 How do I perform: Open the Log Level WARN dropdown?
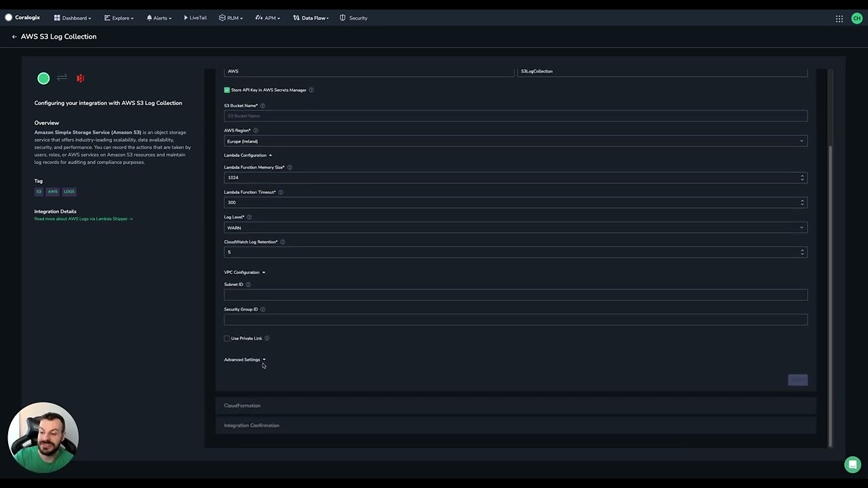tap(515, 228)
